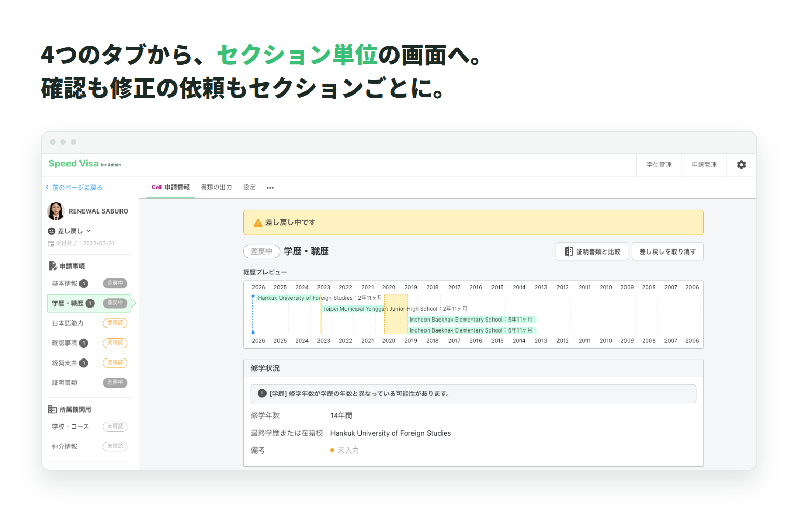798x532 pixels.
Task: Open the 設定 tab
Action: pyautogui.click(x=249, y=187)
